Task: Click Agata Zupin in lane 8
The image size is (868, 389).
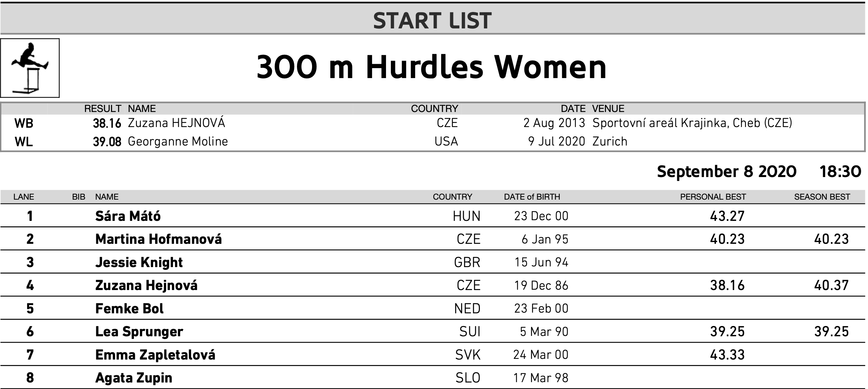Action: pos(134,378)
